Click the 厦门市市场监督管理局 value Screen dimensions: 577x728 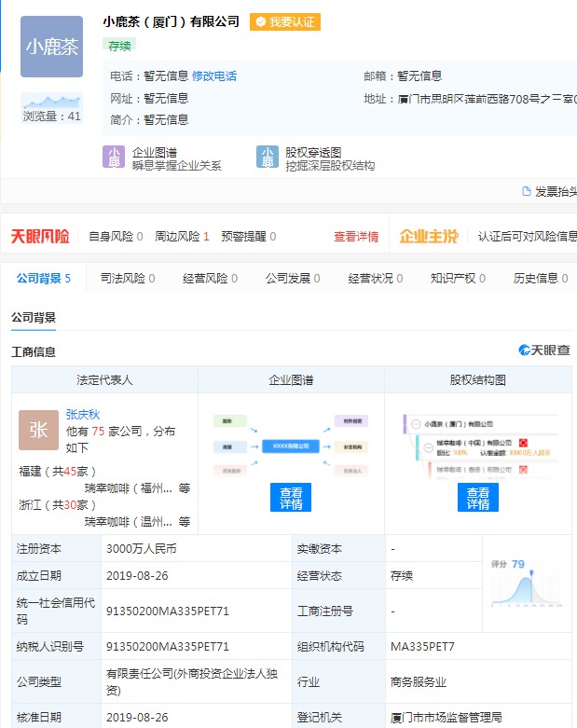coord(446,718)
